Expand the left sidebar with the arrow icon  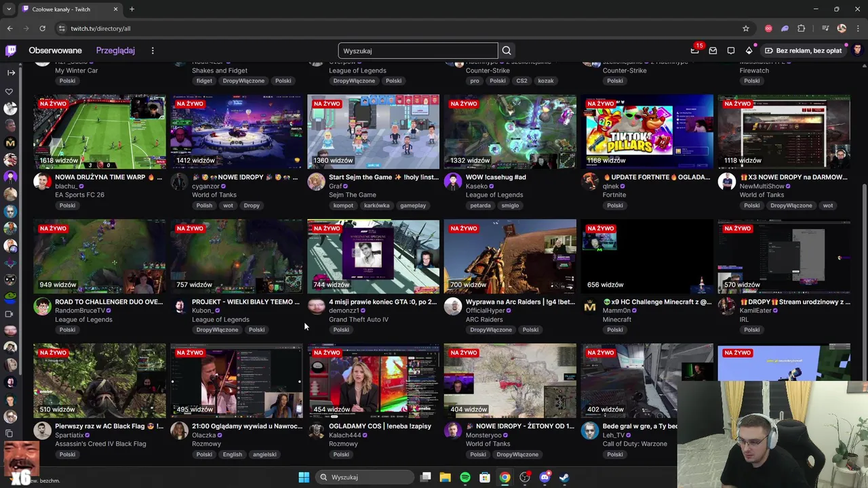tap(11, 73)
